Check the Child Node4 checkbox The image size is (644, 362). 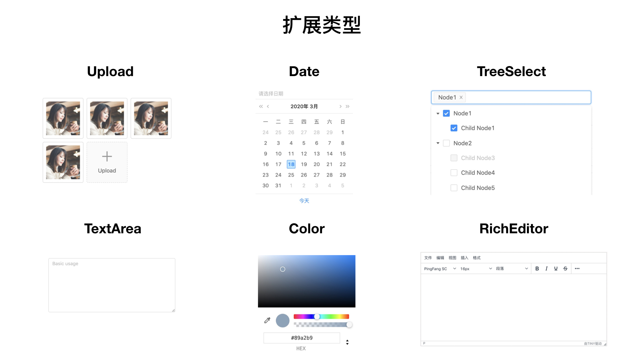tap(454, 173)
